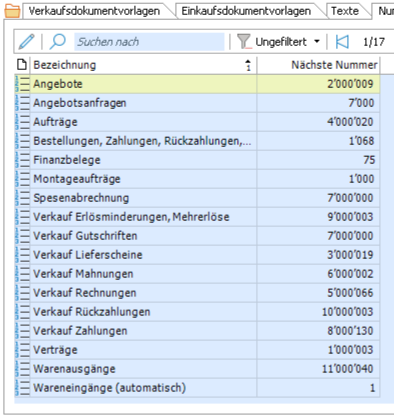The width and height of the screenshot is (394, 417).
Task: Click the orange folder icon
Action: (x=12, y=11)
